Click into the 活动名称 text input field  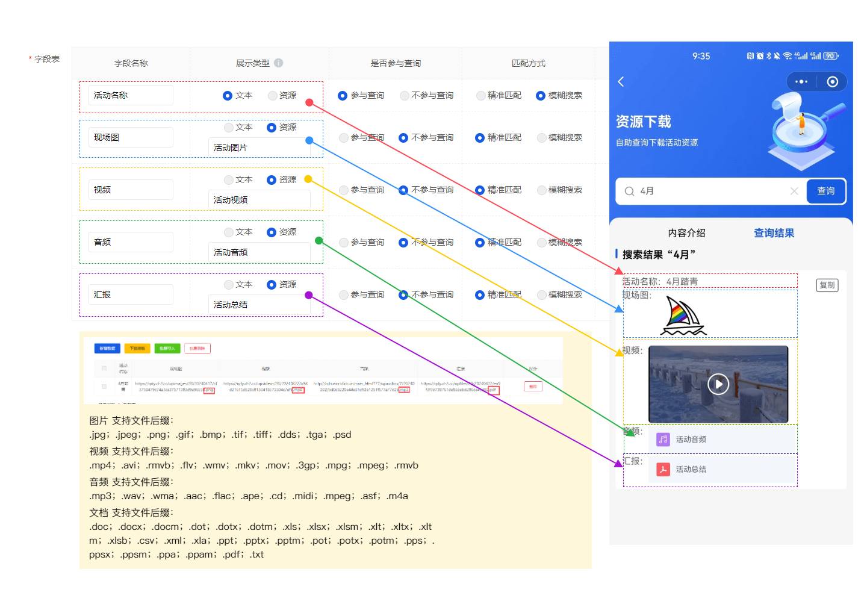[130, 95]
